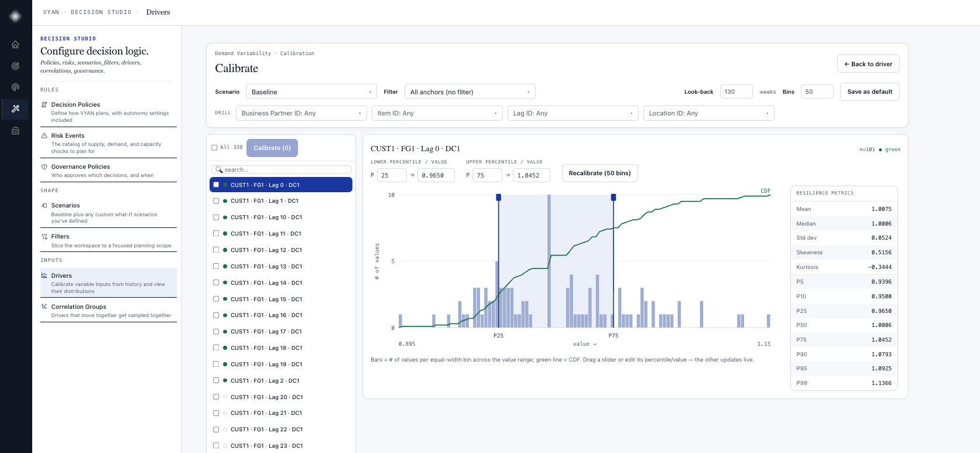Open Governance Policies section
980x453 pixels.
tap(108, 171)
